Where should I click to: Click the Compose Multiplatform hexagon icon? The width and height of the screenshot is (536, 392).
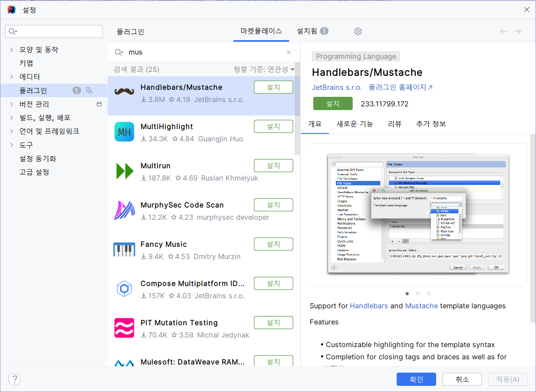point(124,289)
